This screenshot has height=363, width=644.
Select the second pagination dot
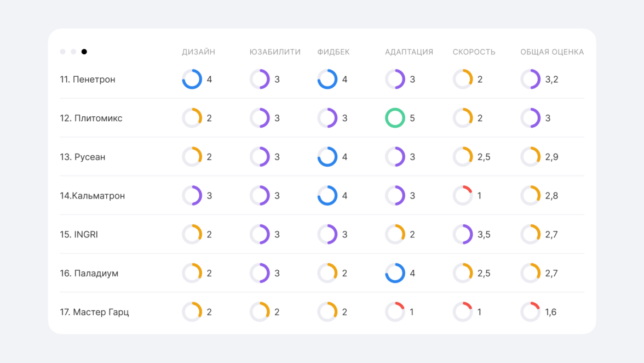[73, 52]
